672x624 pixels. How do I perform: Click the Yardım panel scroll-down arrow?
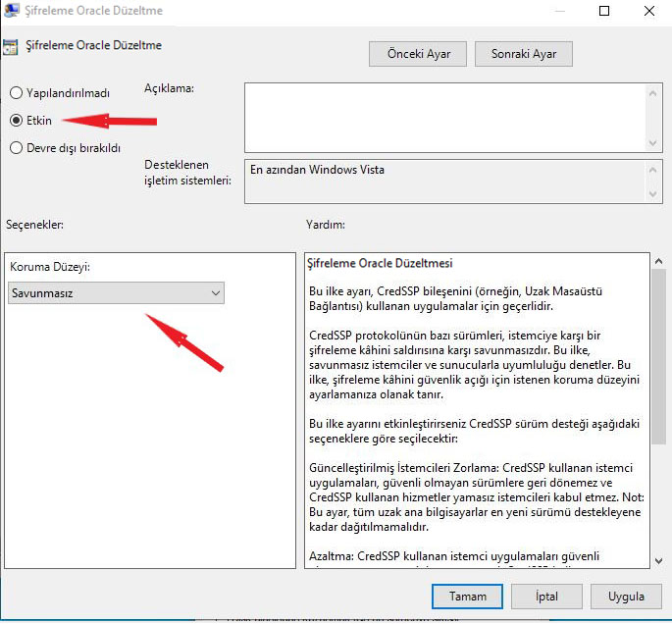tap(658, 560)
